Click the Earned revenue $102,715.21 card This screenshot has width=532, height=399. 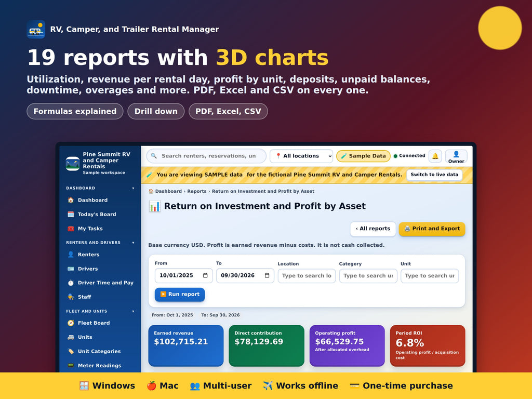click(x=186, y=345)
